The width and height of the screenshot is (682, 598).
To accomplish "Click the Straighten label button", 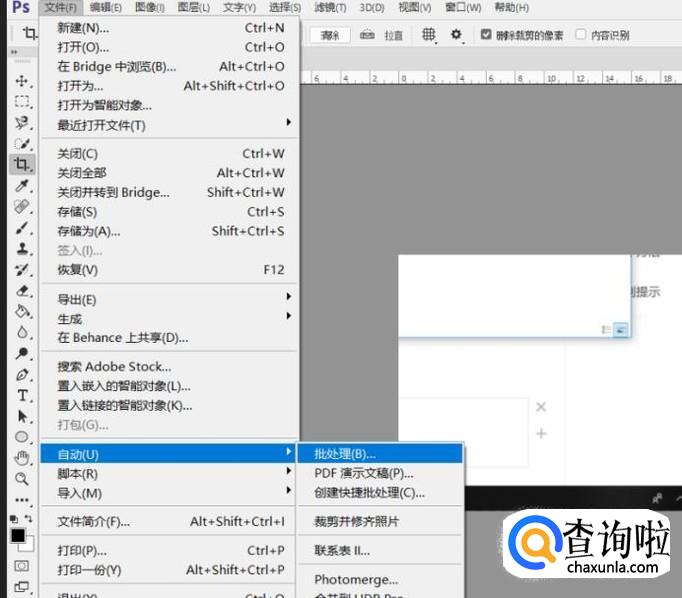I will [394, 35].
